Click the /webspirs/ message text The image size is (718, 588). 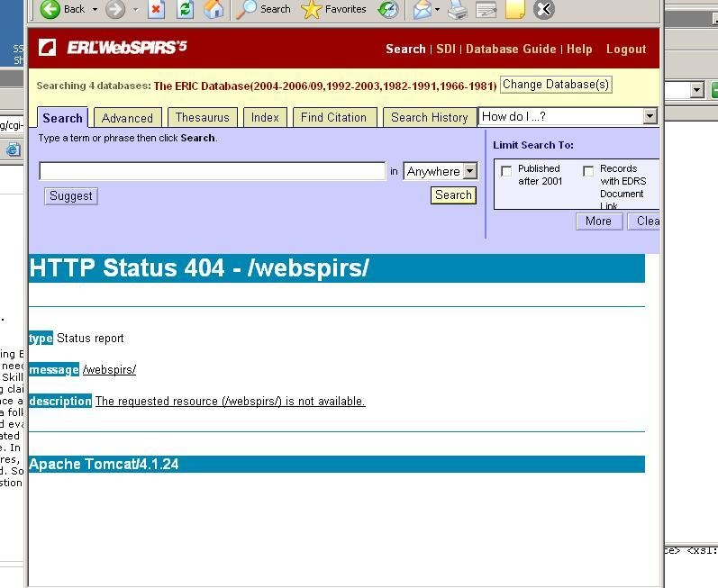tap(109, 370)
